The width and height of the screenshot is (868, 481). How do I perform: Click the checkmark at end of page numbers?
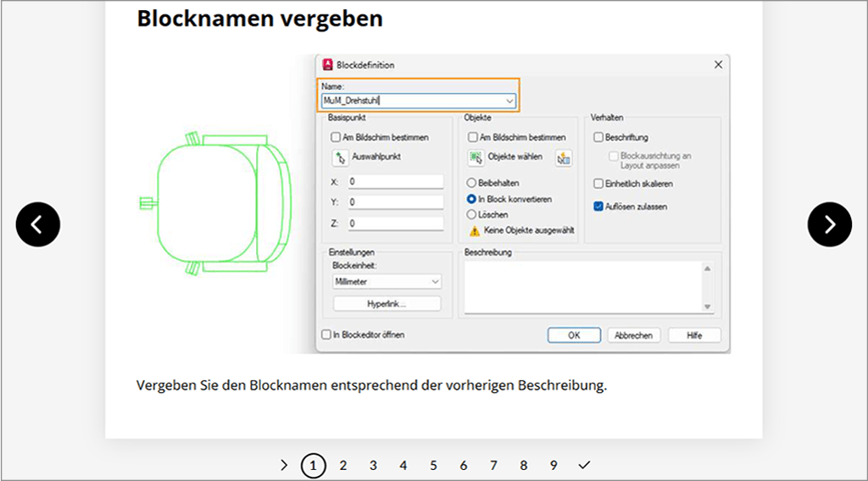(x=584, y=465)
